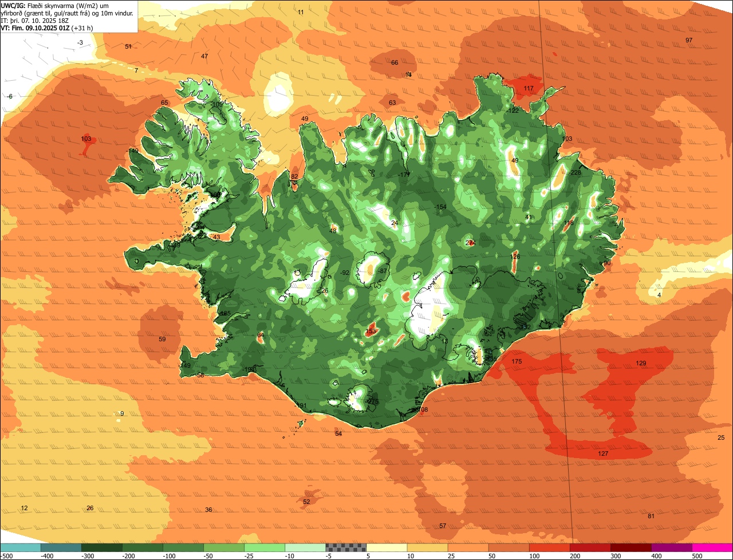Click the map value 126
This screenshot has height=560, width=733.
[x=515, y=257]
